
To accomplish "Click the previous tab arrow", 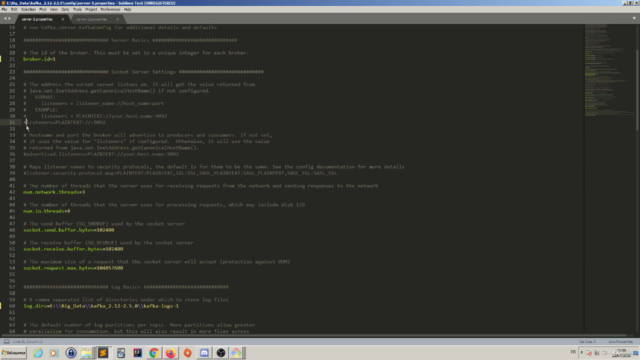I will click(5, 19).
